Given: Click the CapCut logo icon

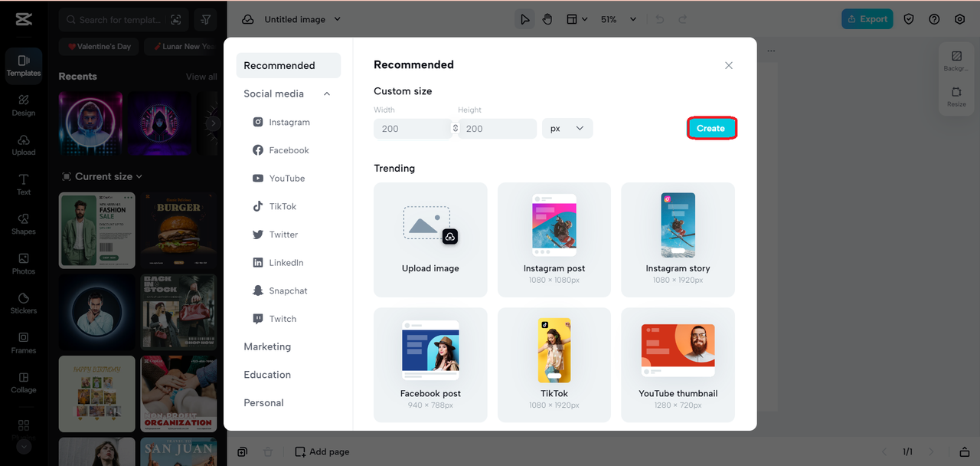Looking at the screenshot, I should [23, 19].
